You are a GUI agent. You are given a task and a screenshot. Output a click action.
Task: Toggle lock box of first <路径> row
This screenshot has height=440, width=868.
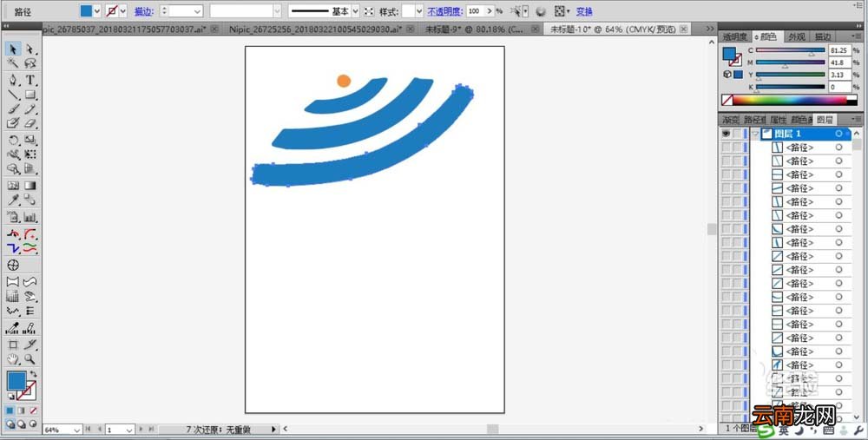coord(737,148)
